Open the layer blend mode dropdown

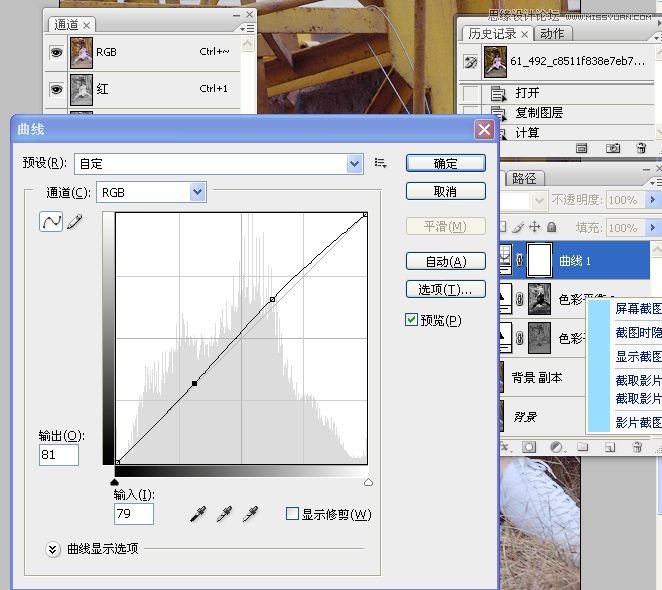pyautogui.click(x=539, y=200)
